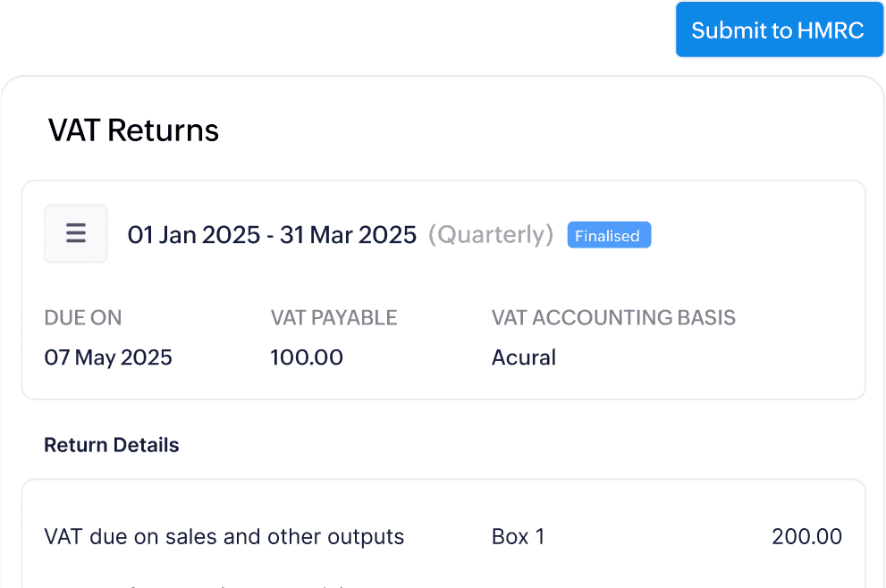Click blank space right of VAT Returns title
The width and height of the screenshot is (886, 588).
point(536,130)
